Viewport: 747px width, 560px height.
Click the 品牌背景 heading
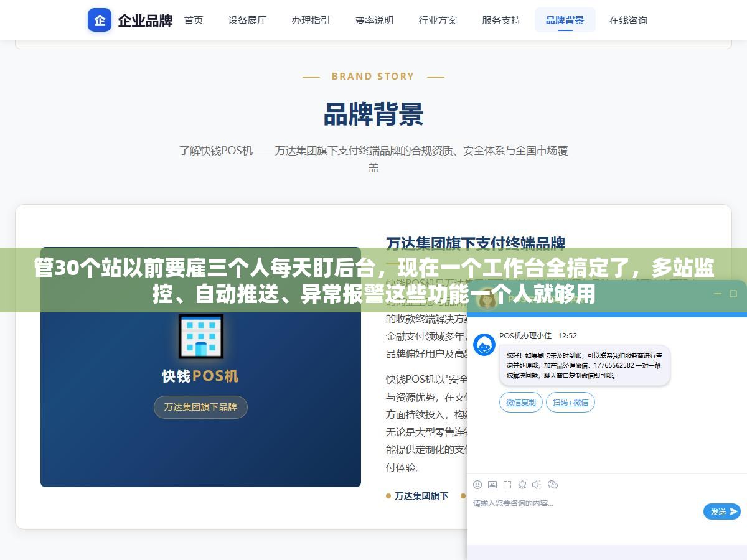pyautogui.click(x=374, y=114)
